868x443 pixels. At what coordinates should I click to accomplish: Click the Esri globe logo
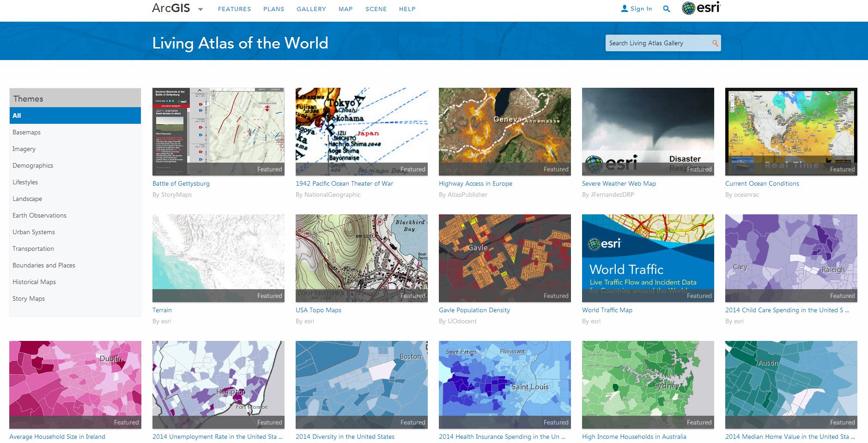coord(701,8)
